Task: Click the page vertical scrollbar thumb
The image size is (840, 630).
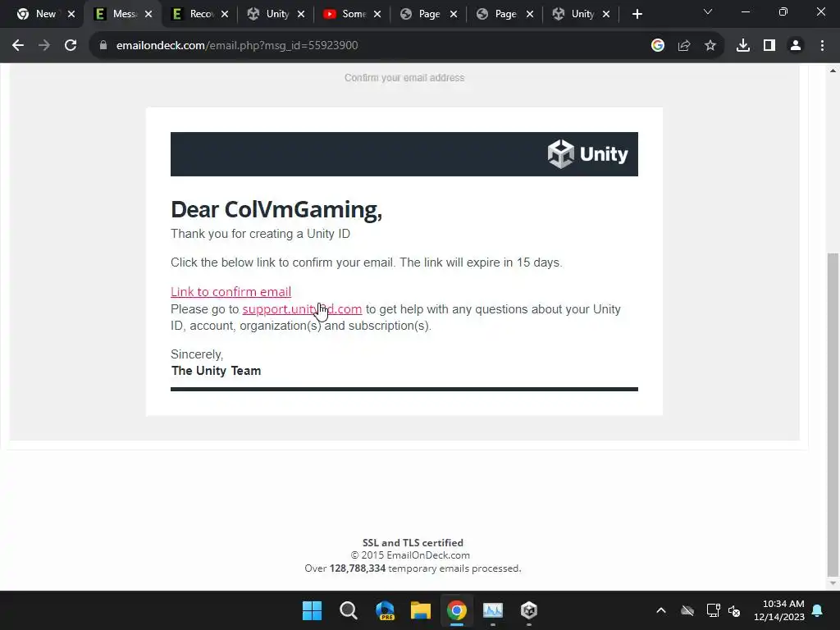Action: point(833,415)
